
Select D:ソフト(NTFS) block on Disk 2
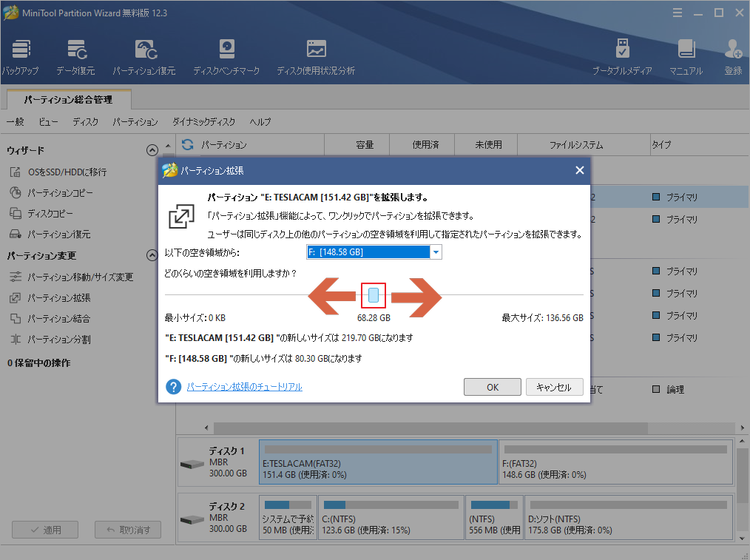coord(629,517)
